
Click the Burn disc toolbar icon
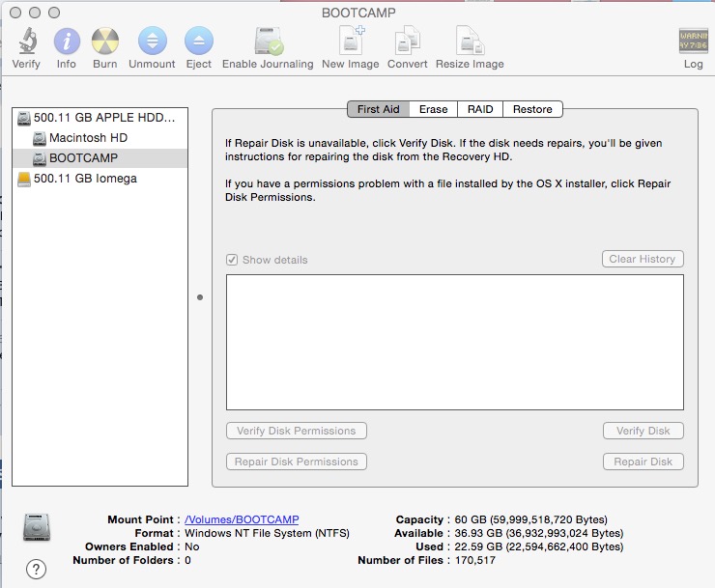[x=105, y=41]
